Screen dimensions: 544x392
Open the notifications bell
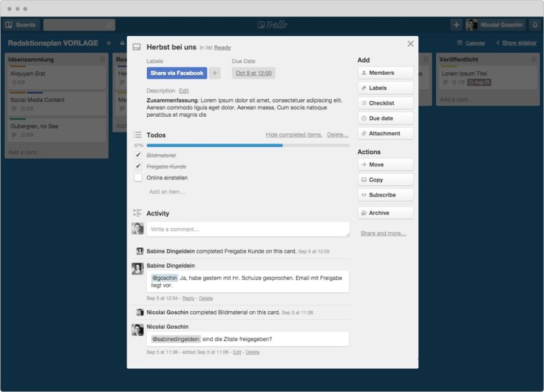pyautogui.click(x=535, y=25)
